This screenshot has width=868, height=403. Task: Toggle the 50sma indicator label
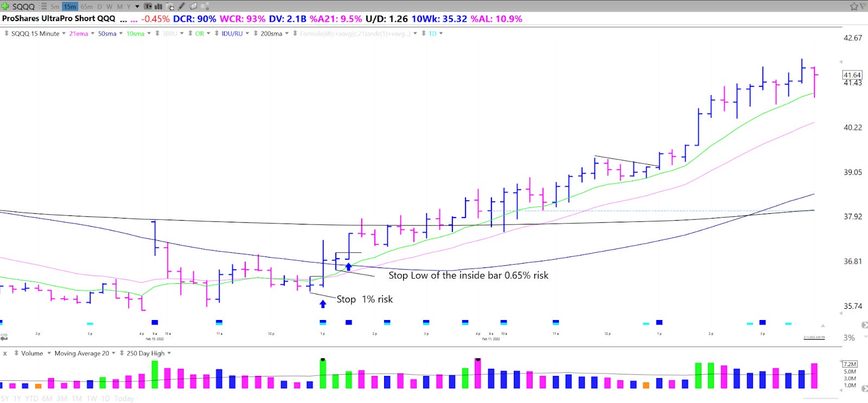coord(107,34)
